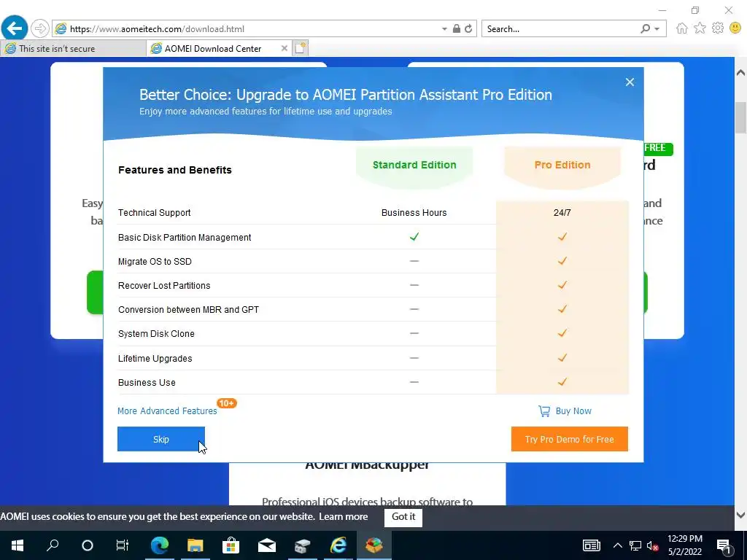Viewport: 747px width, 560px height.
Task: Open the search provider dropdown arrow
Action: (x=657, y=29)
